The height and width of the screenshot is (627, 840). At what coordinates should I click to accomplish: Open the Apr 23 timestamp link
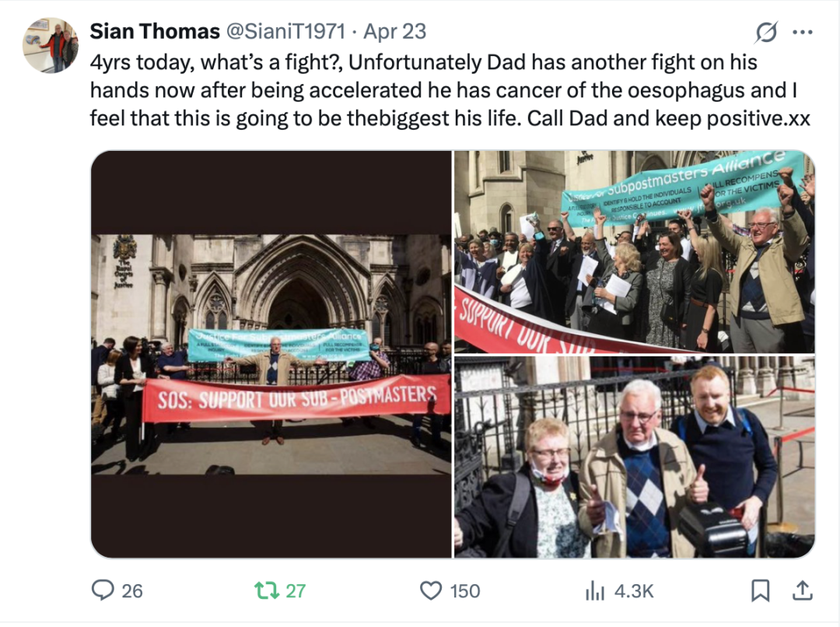(395, 32)
